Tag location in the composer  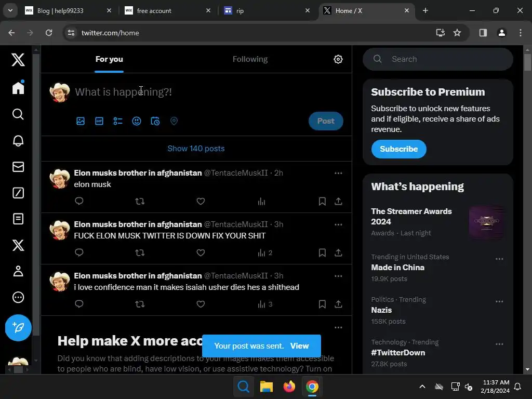click(174, 121)
